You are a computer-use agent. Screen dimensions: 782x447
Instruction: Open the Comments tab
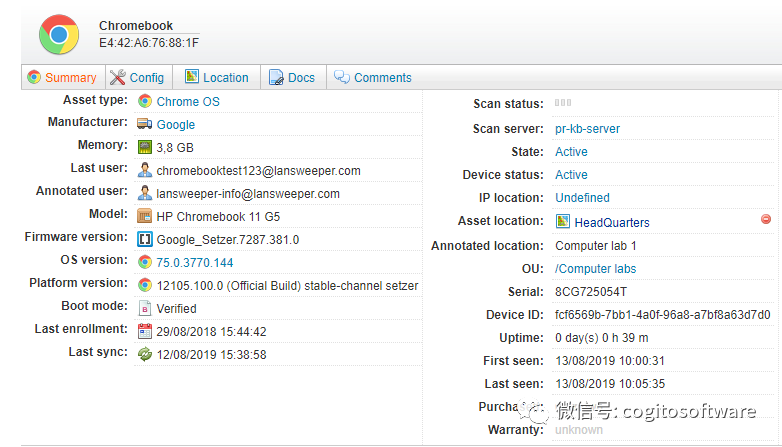pyautogui.click(x=373, y=77)
